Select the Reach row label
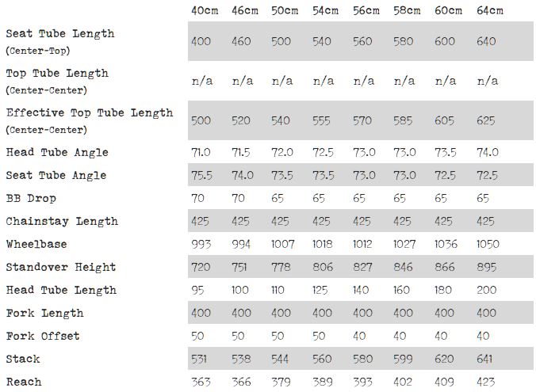The height and width of the screenshot is (392, 536). click(x=24, y=382)
